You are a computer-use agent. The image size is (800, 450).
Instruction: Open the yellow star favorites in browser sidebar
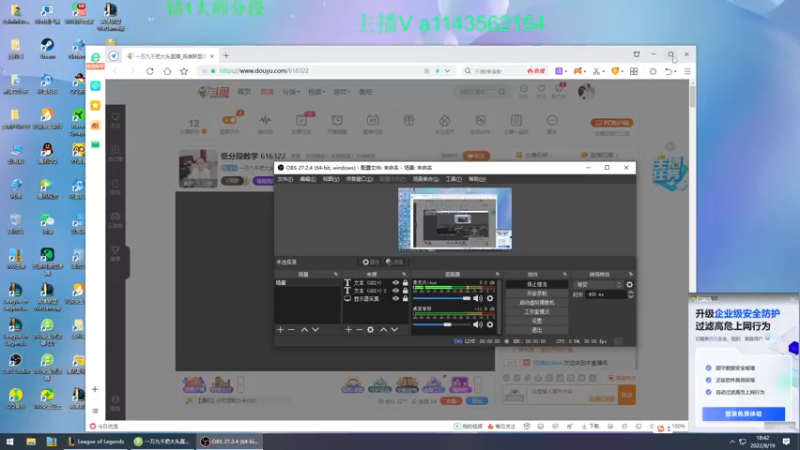(x=95, y=106)
